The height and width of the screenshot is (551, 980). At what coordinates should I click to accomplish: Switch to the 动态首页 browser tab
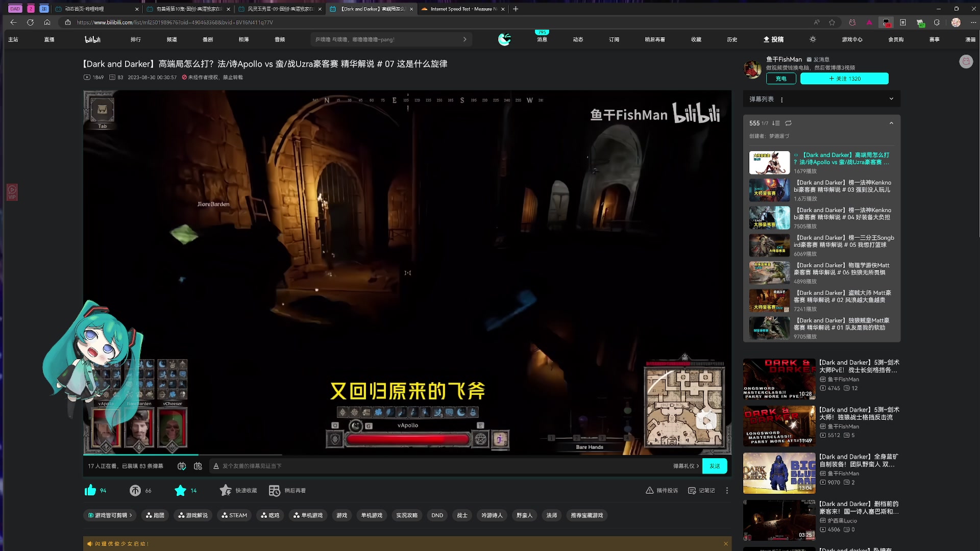pos(96,9)
